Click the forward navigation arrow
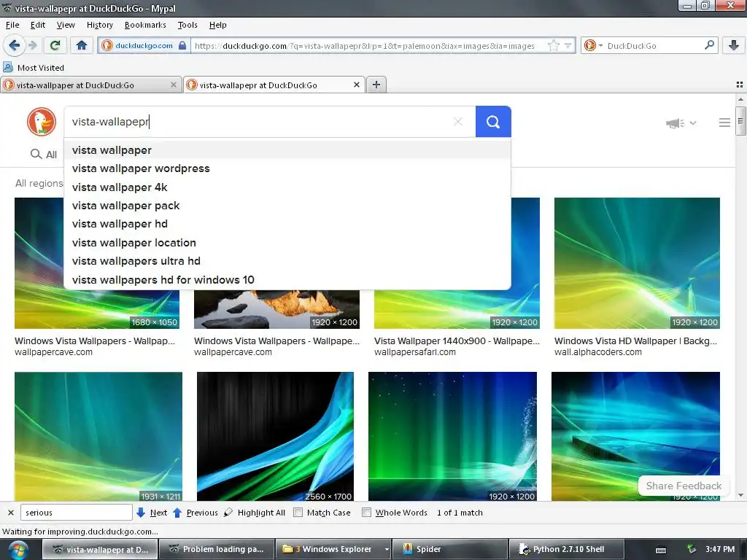 (32, 45)
